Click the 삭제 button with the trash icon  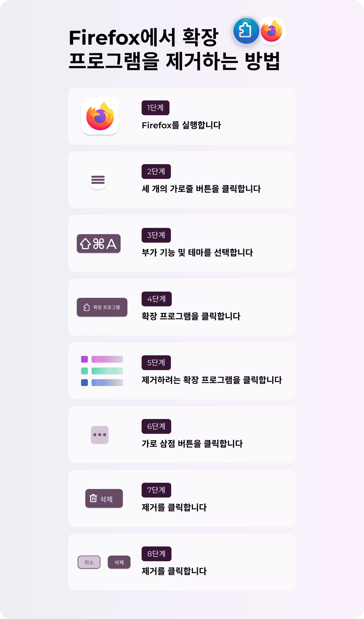104,498
